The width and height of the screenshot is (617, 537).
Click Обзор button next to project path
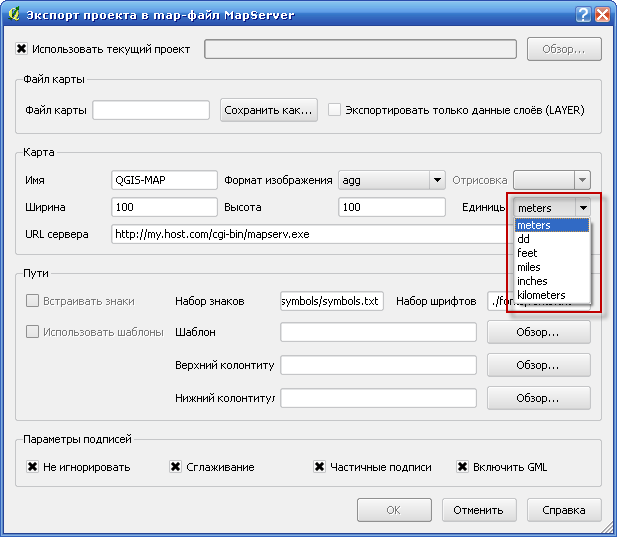(564, 49)
